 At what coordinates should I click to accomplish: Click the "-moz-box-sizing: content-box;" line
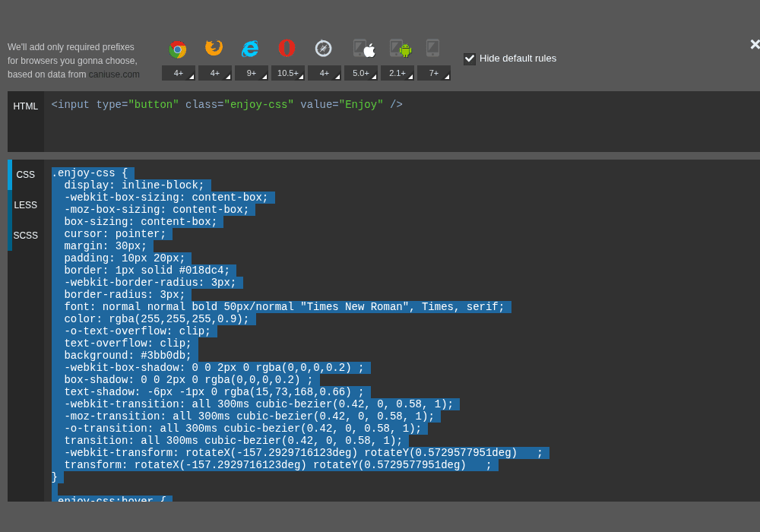pos(156,209)
